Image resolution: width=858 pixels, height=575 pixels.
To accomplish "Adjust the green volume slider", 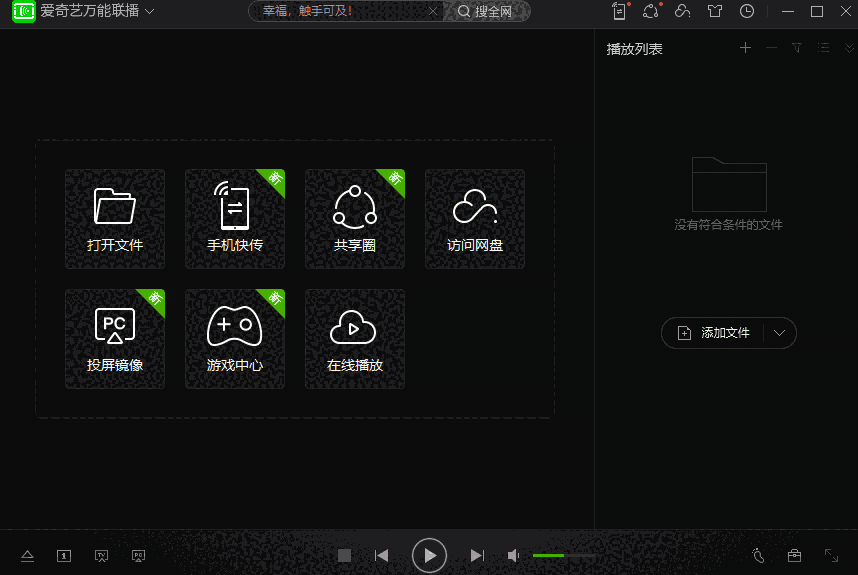I will pos(563,555).
